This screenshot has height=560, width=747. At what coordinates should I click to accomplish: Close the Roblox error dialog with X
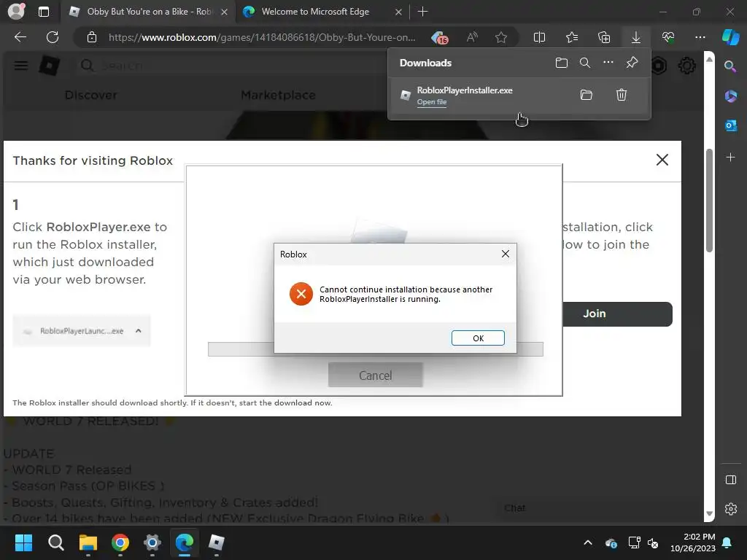[x=506, y=254]
